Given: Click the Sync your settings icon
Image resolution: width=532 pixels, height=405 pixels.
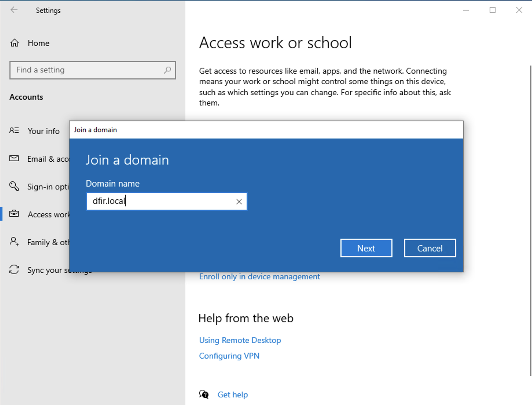Looking at the screenshot, I should pos(14,270).
